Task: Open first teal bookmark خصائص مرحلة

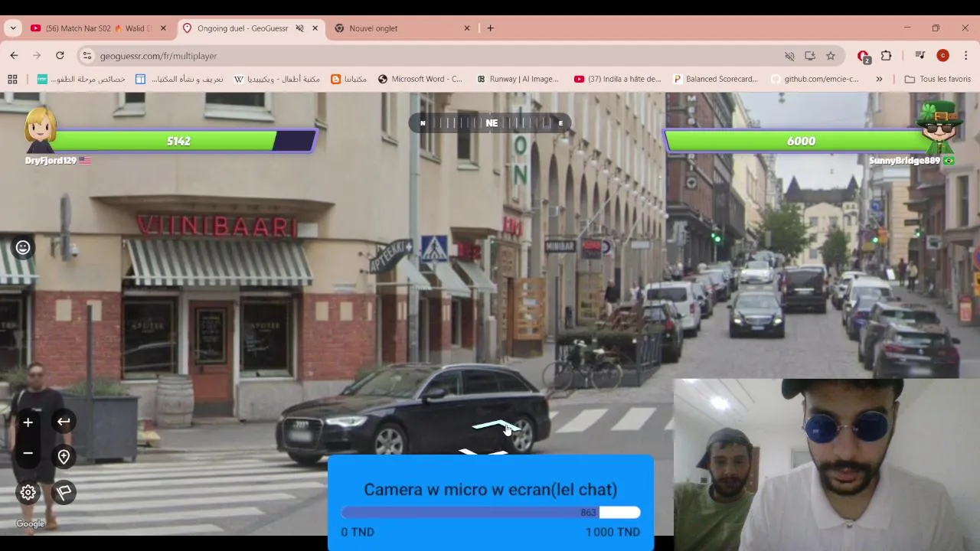Action: click(81, 79)
